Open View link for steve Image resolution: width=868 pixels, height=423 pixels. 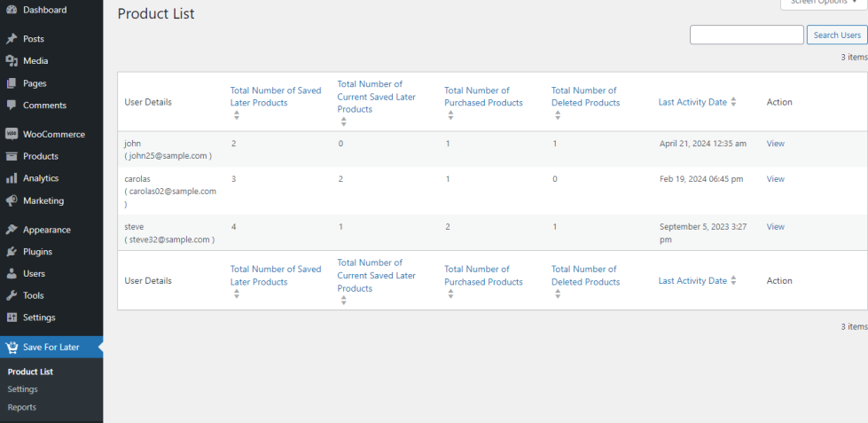tap(775, 227)
